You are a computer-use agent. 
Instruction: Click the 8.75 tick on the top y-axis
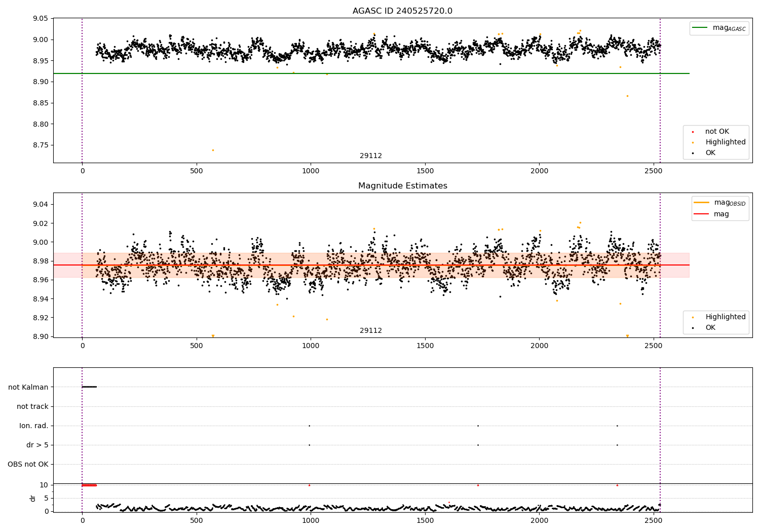(x=41, y=145)
